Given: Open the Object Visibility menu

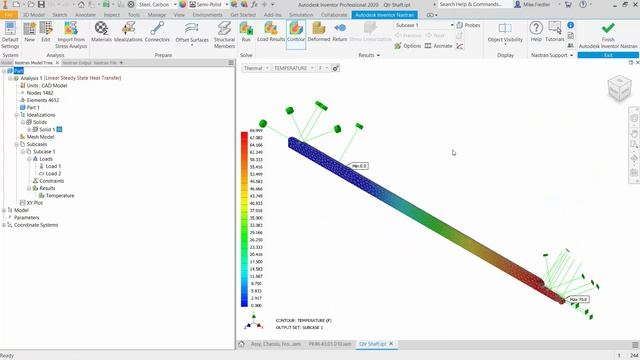Looking at the screenshot, I should pyautogui.click(x=505, y=33).
